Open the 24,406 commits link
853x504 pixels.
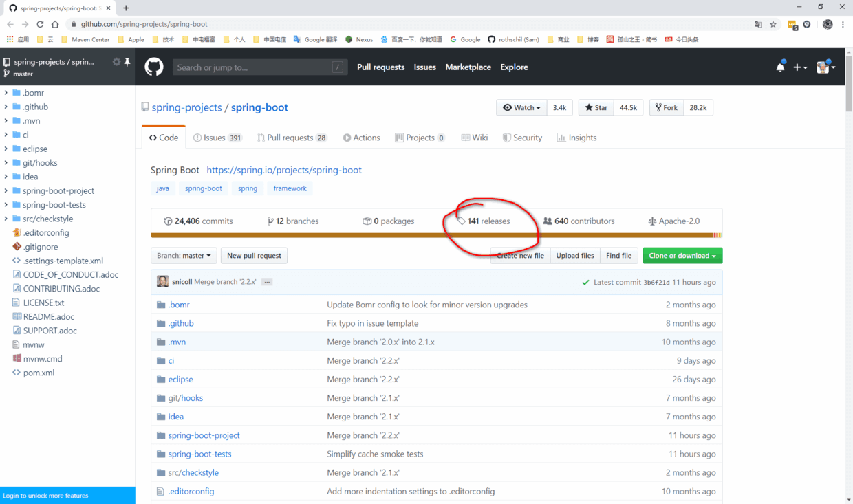(198, 221)
